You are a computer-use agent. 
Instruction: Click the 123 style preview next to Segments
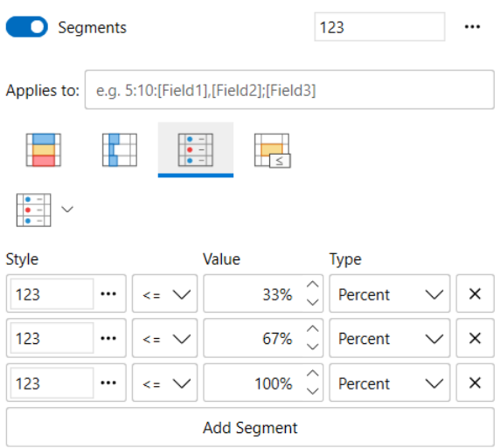pos(379,27)
